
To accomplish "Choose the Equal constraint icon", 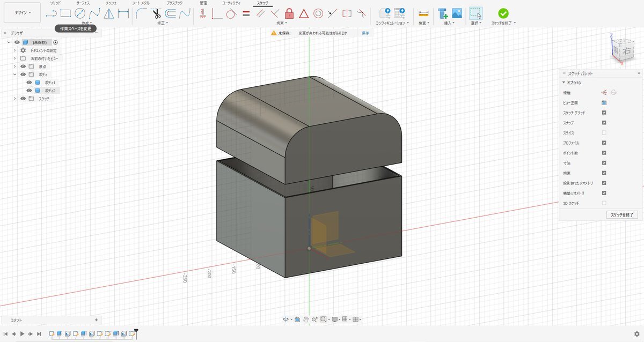I will 246,13.
